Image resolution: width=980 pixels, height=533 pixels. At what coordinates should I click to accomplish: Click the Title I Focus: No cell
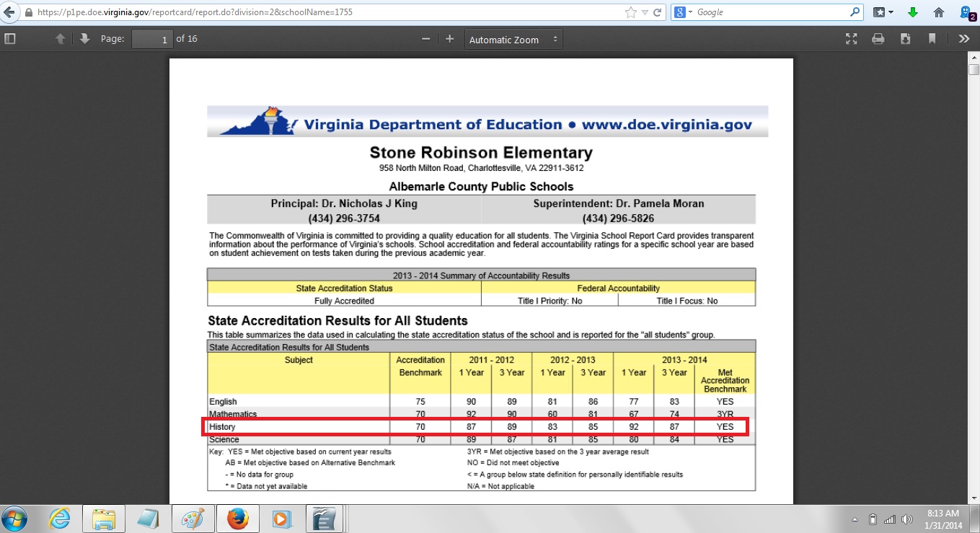pos(687,301)
